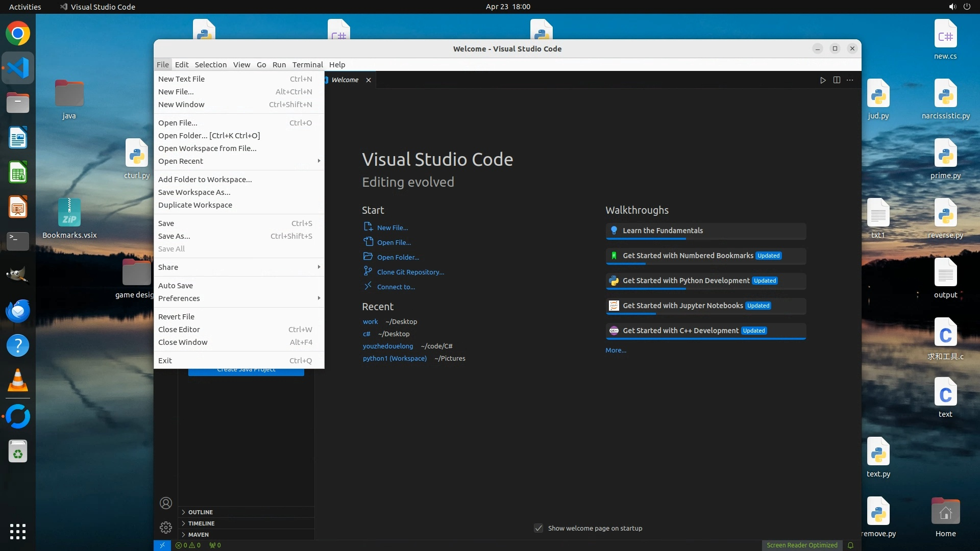Viewport: 980px width, 551px height.
Task: Expand the OUTLINE section
Action: click(x=200, y=512)
